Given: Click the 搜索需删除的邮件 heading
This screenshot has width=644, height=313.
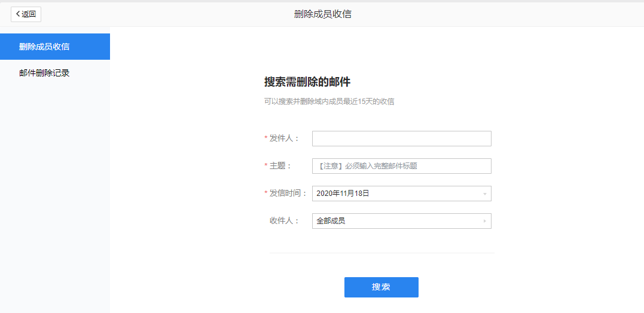Looking at the screenshot, I should point(307,82).
